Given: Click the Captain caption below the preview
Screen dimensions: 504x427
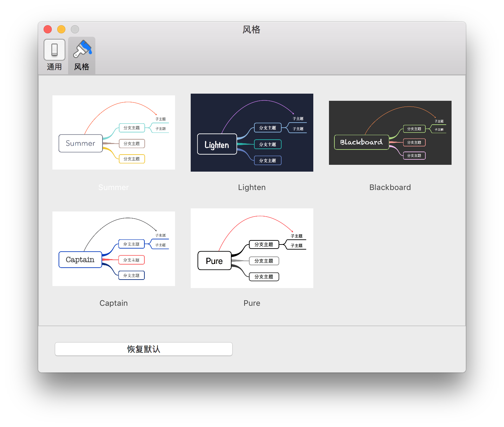Looking at the screenshot, I should click(x=114, y=303).
